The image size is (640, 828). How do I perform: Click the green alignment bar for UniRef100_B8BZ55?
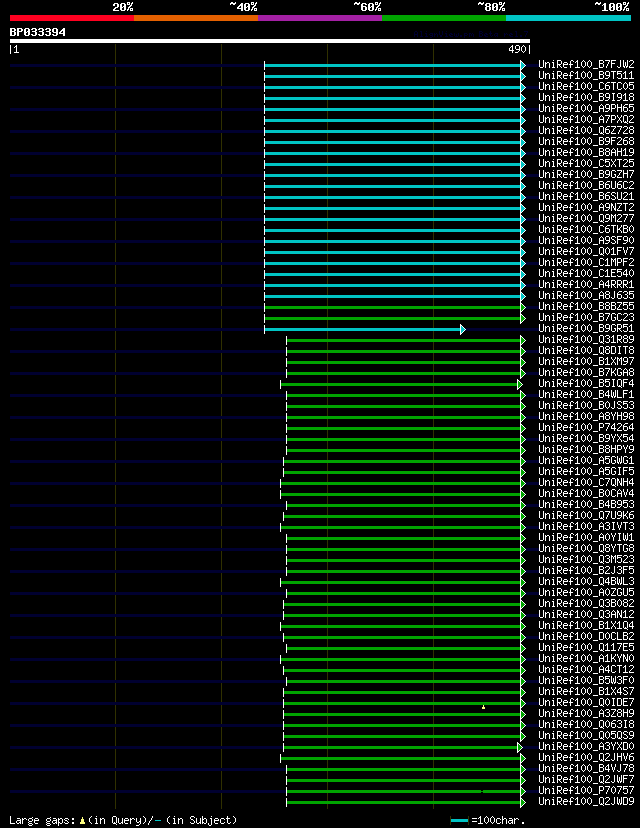coord(392,307)
